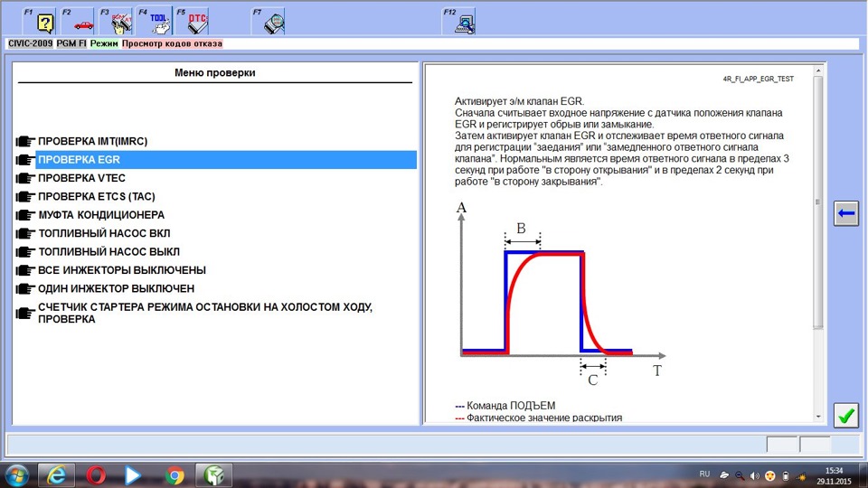The height and width of the screenshot is (488, 868).
Task: Click hand pointer icon beside ПРОВЕРКА IMT(IMRC)
Action: click(25, 142)
